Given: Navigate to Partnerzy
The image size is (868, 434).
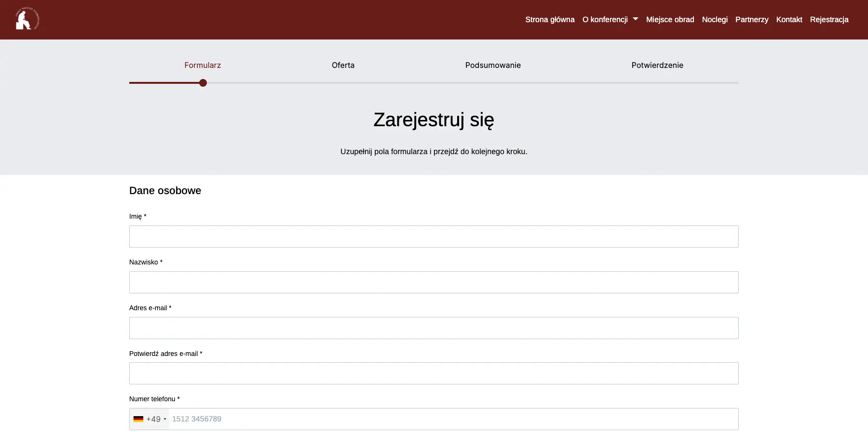Looking at the screenshot, I should (x=752, y=19).
